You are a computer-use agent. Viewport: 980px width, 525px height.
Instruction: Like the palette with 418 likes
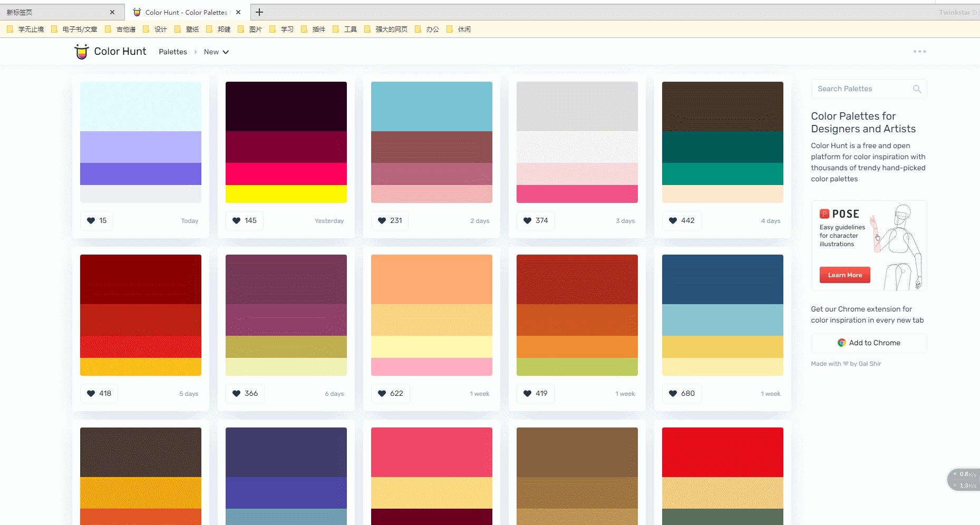[99, 393]
